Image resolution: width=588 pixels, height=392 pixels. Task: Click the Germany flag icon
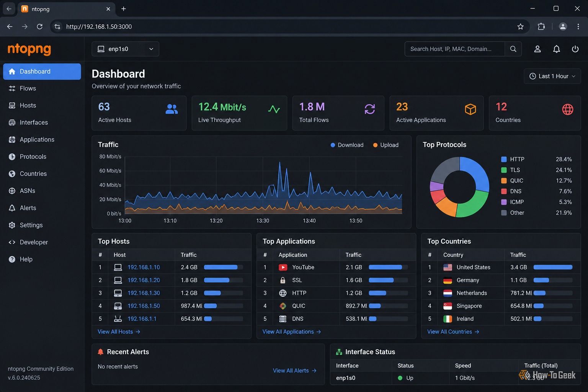[x=448, y=280]
